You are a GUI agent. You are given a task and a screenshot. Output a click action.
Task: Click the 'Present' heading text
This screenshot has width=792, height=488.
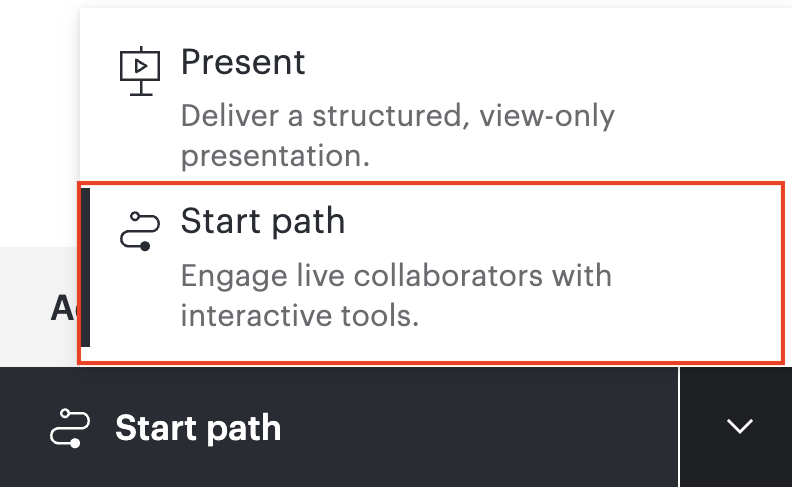tap(243, 63)
